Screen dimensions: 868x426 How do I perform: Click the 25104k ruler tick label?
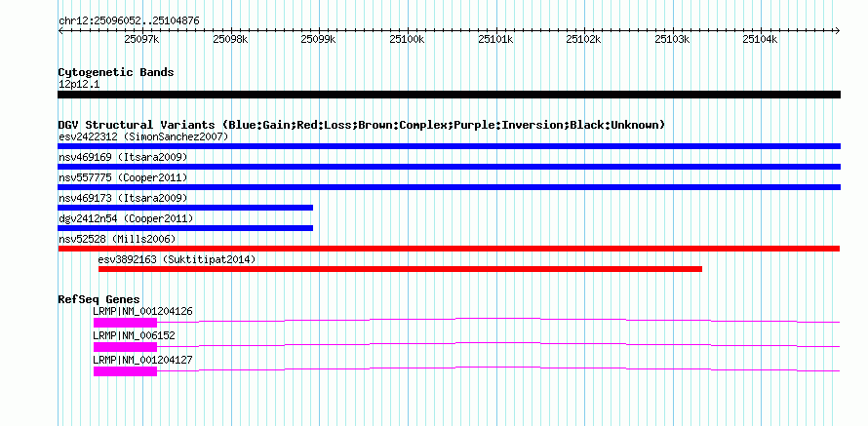pos(760,39)
